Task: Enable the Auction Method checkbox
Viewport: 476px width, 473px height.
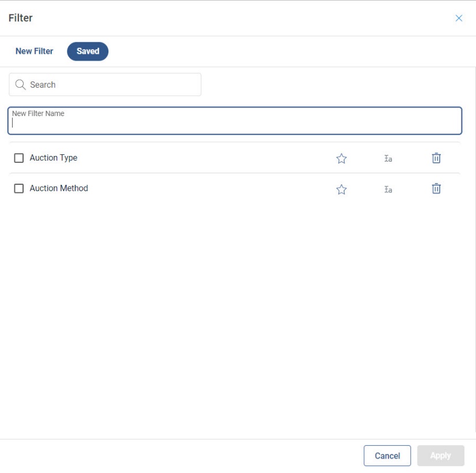Action: (19, 188)
